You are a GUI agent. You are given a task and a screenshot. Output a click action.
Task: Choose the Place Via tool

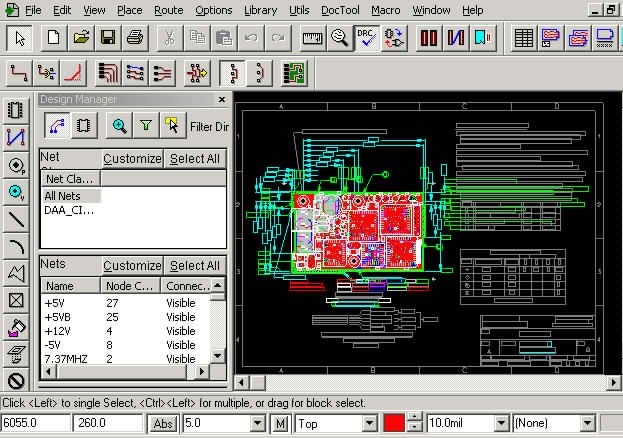16,192
